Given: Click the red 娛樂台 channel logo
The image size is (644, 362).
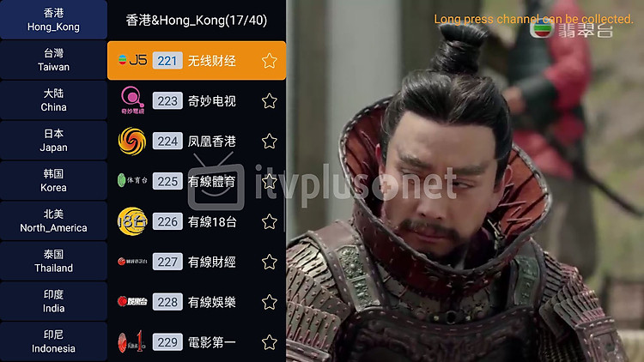Looking at the screenshot, I should point(132,302).
